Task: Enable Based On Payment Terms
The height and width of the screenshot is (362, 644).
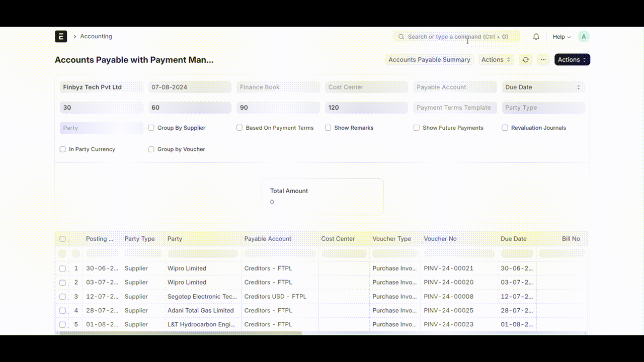Action: pyautogui.click(x=239, y=128)
